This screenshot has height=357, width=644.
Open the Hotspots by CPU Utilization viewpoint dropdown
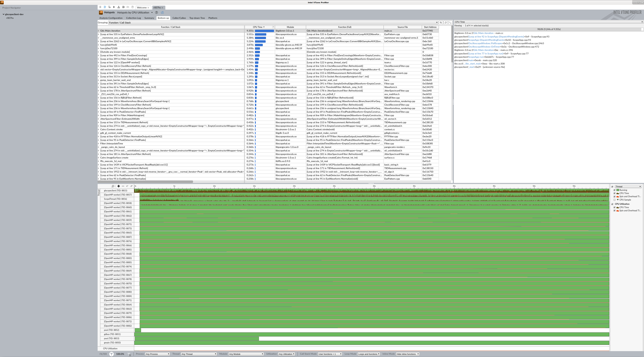click(x=152, y=13)
